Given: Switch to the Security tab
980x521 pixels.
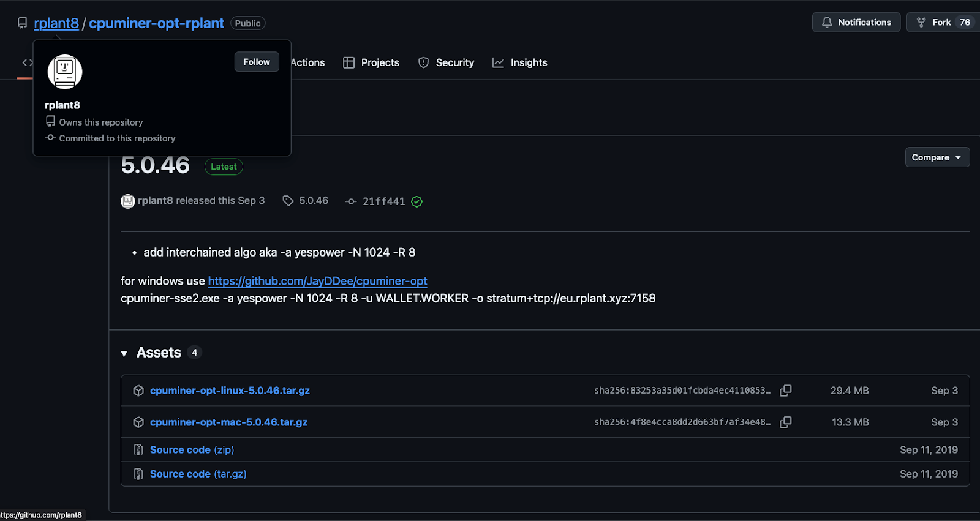Looking at the screenshot, I should 446,62.
